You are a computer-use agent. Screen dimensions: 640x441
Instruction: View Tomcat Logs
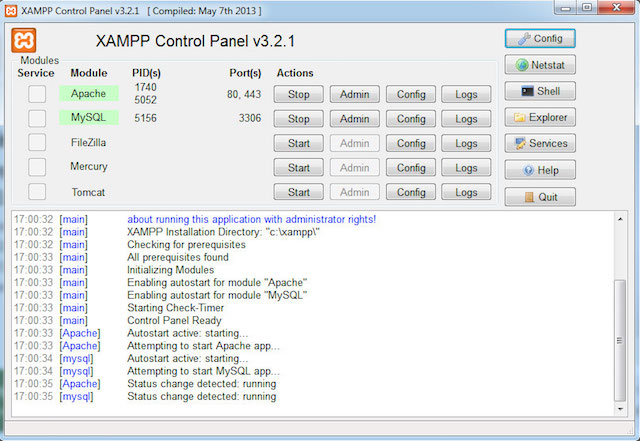(466, 192)
